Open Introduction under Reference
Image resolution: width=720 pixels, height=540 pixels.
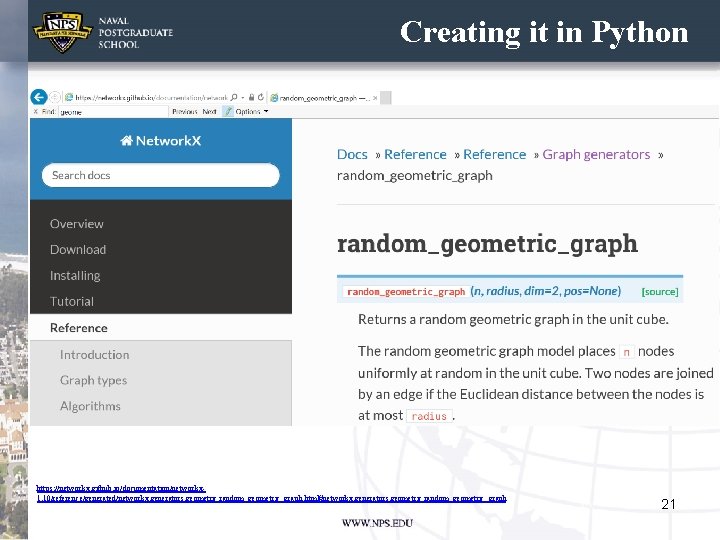pyautogui.click(x=95, y=354)
